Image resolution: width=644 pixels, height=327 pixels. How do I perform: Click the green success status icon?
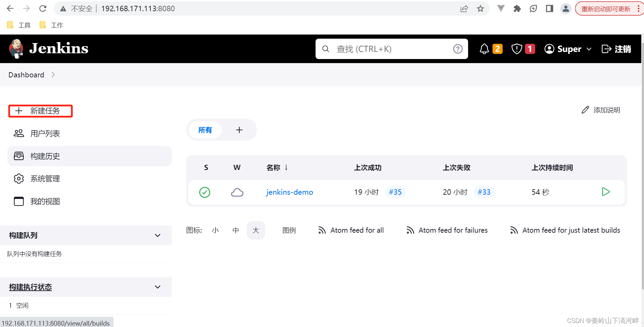pyautogui.click(x=205, y=192)
